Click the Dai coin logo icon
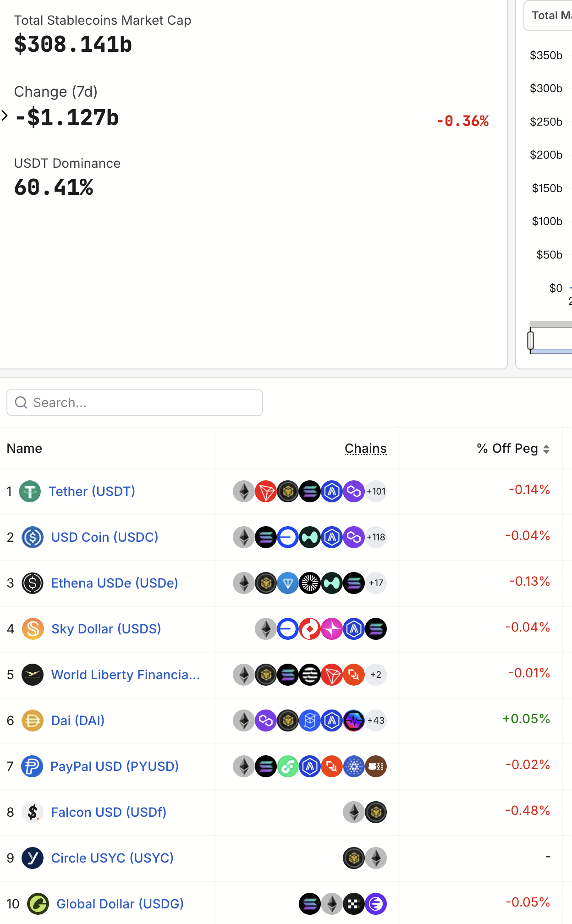572x924 pixels. point(33,720)
